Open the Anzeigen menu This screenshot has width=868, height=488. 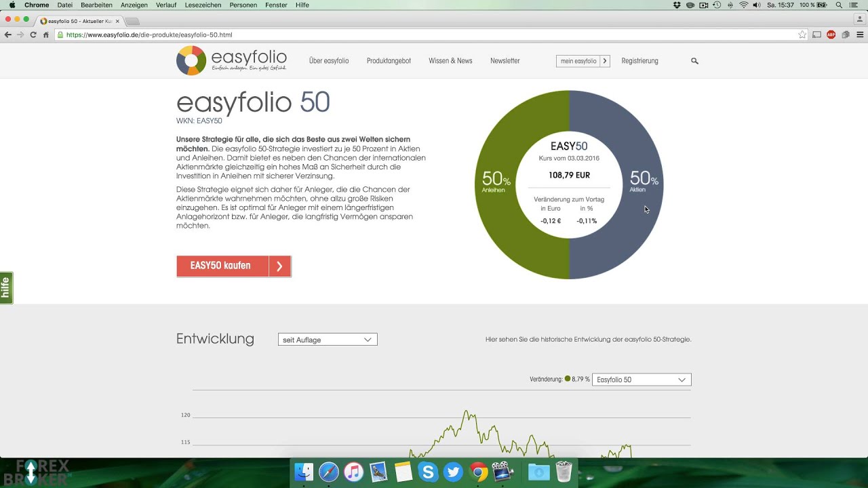[134, 5]
